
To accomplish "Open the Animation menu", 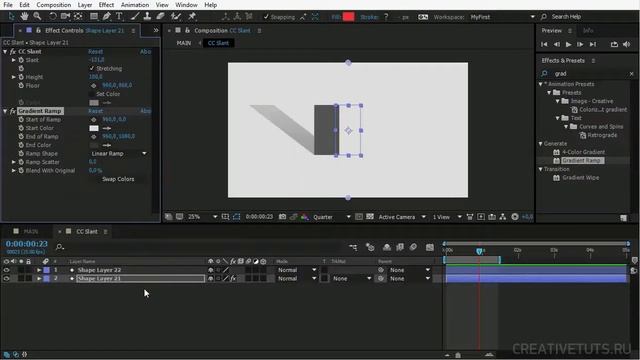I will [135, 5].
